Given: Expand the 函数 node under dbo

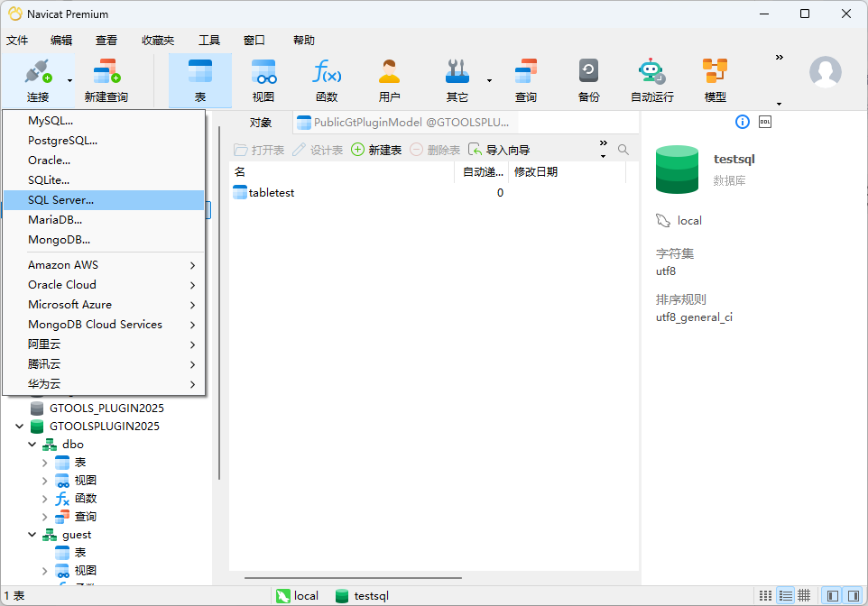Looking at the screenshot, I should pyautogui.click(x=45, y=499).
